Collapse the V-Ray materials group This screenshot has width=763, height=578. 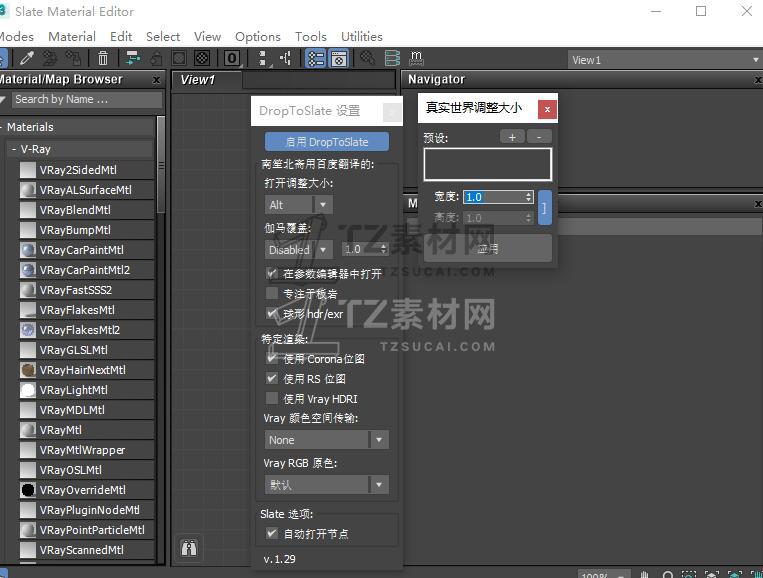click(14, 149)
